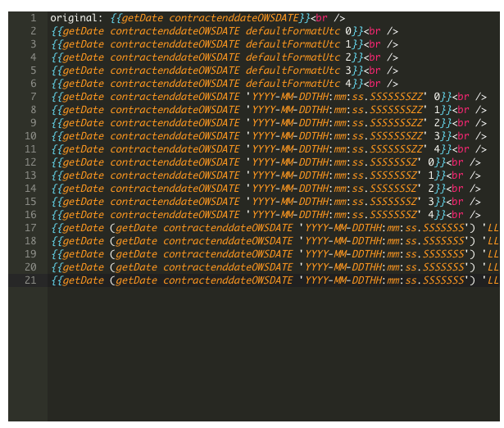Click line number 16 in the gutter
This screenshot has width=504, height=428.
pyautogui.click(x=30, y=215)
